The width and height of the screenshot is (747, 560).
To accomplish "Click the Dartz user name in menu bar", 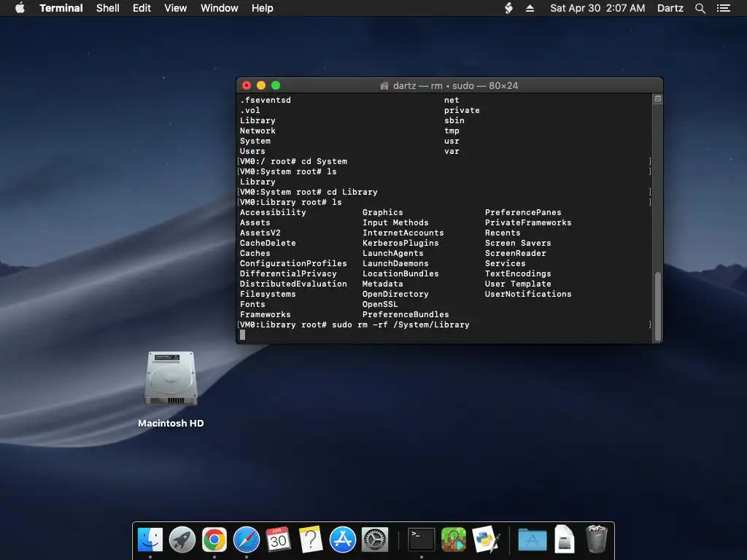I will [670, 8].
